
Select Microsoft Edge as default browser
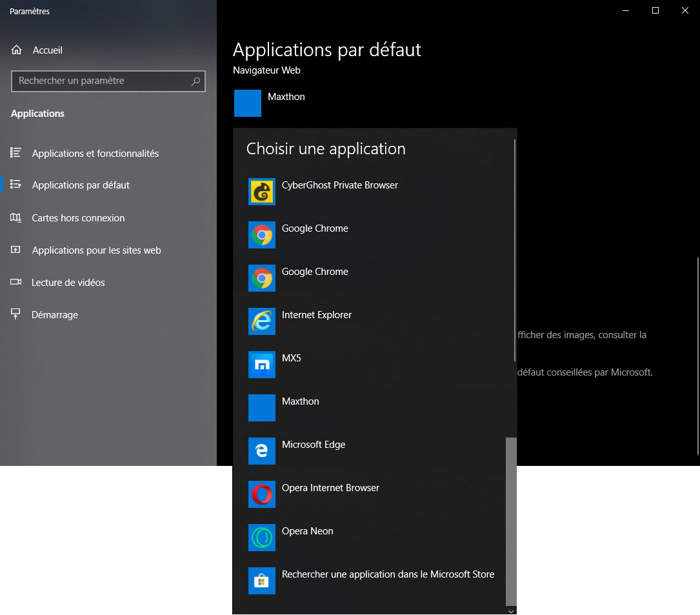click(374, 451)
